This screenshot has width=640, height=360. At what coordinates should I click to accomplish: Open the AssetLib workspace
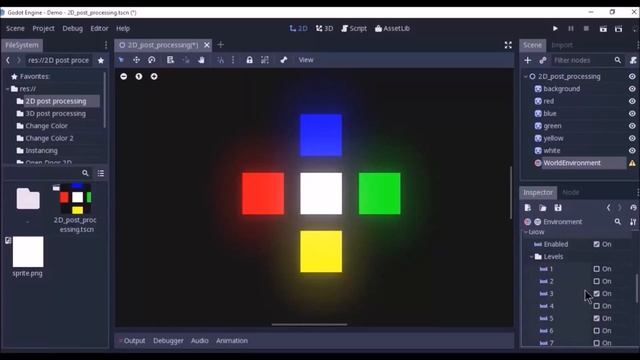392,29
